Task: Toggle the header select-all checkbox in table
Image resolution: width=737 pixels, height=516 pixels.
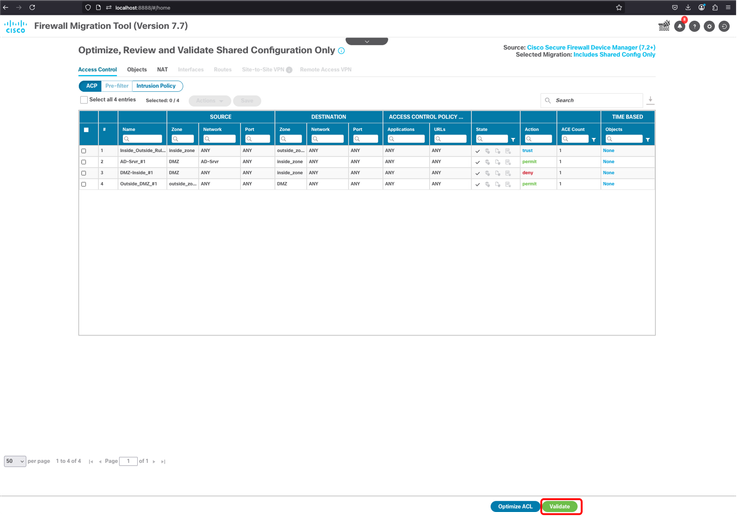Action: (x=86, y=130)
